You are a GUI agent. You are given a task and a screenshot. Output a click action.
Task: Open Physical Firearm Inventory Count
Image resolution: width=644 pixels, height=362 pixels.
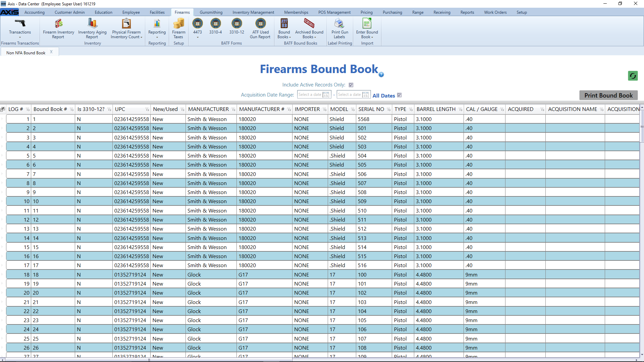pos(126,28)
